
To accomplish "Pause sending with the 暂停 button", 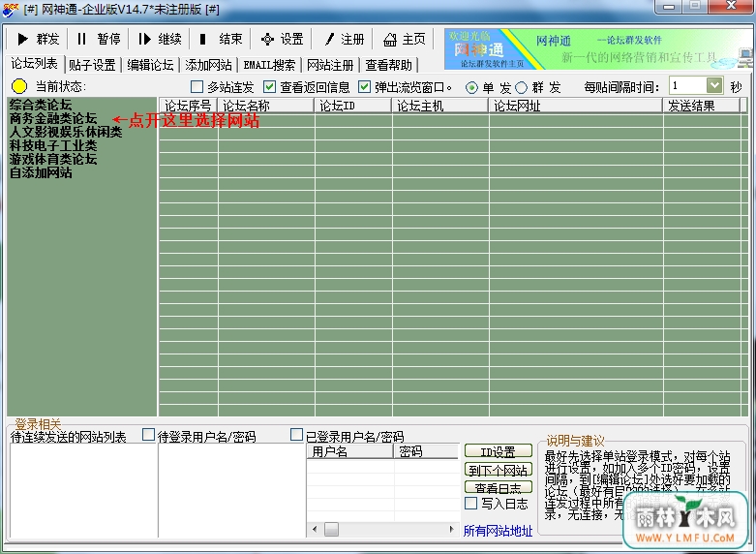I will [99, 39].
